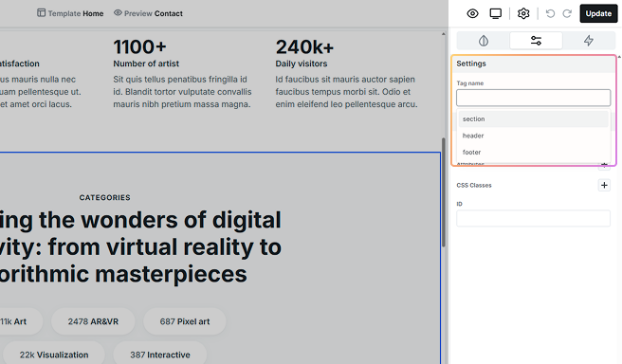
Task: Click the 'CSS Classes' label
Action: click(474, 185)
